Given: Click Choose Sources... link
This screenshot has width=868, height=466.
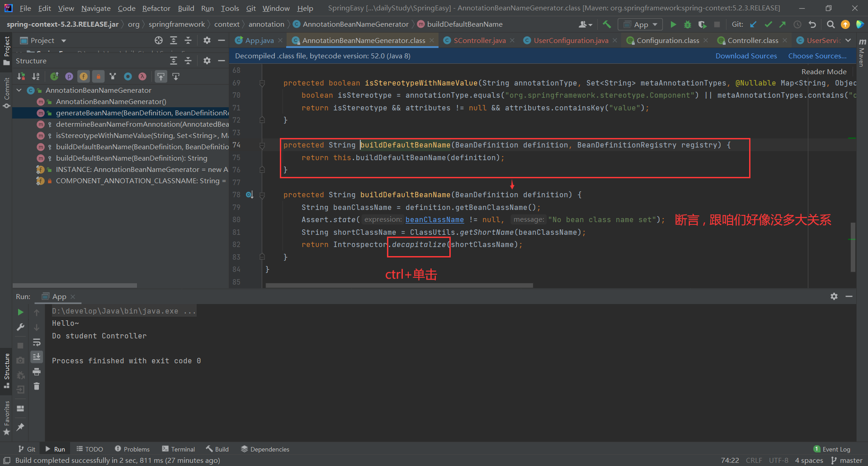Looking at the screenshot, I should 817,56.
